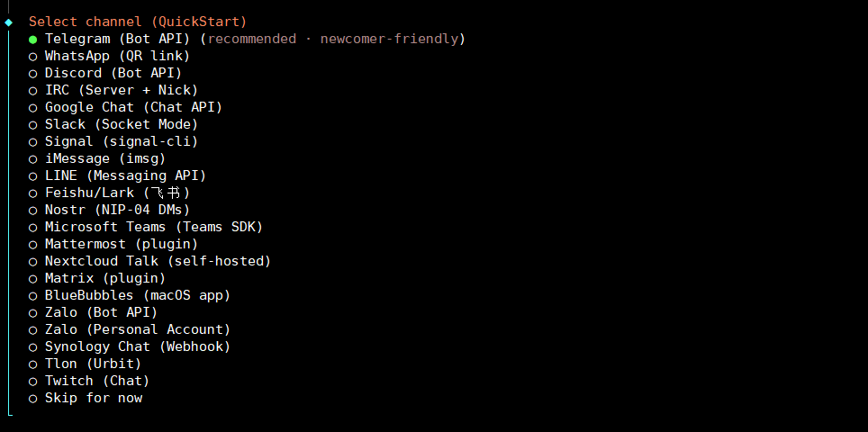Choose the Slack (Socket Mode) radio button

click(33, 124)
